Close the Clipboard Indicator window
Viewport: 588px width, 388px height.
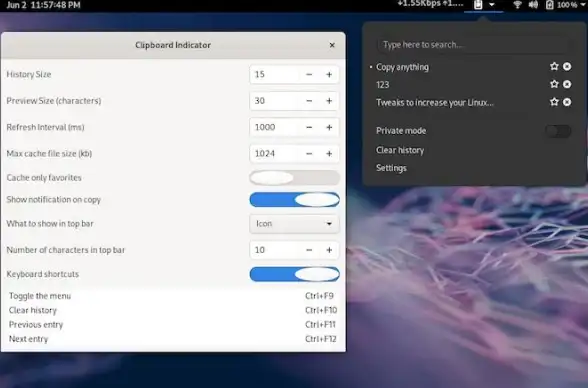coord(332,45)
